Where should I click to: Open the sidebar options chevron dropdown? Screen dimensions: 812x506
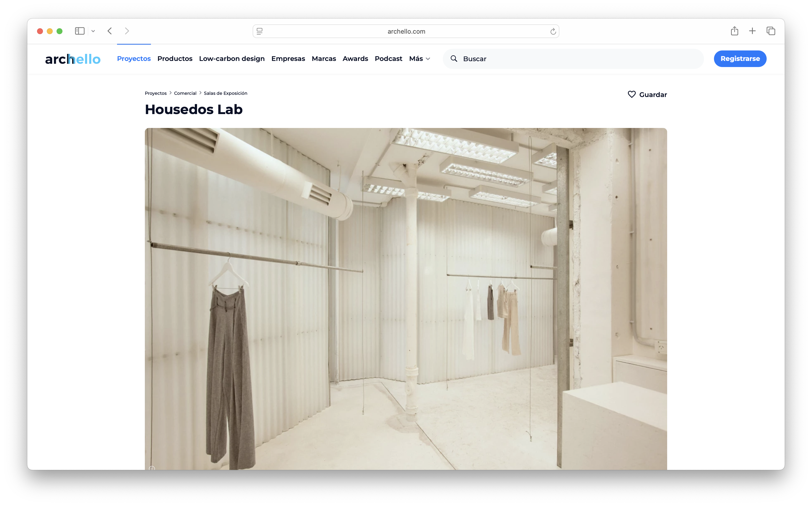click(x=93, y=31)
